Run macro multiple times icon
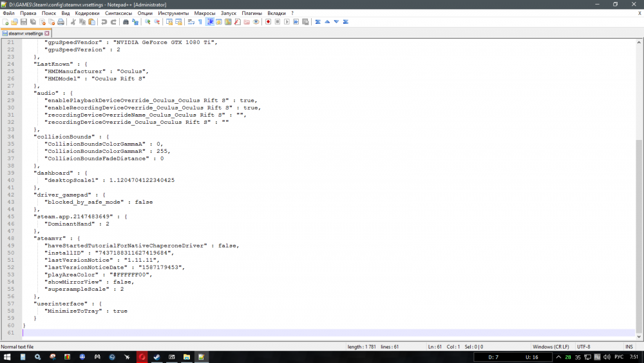Viewport: 644px width, 363px height. tap(296, 22)
